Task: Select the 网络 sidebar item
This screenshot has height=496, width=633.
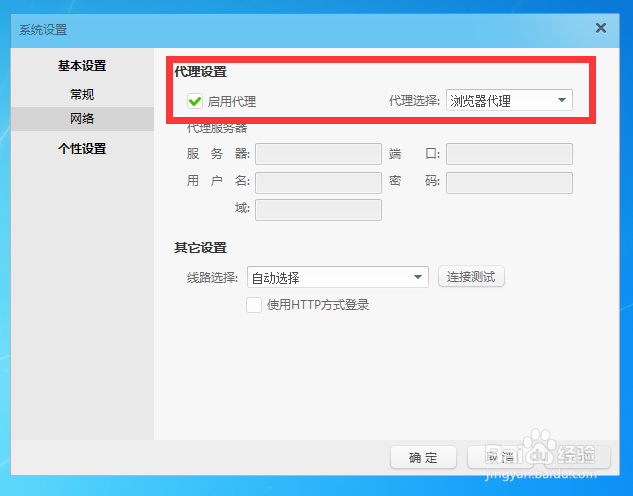Action: (x=82, y=119)
